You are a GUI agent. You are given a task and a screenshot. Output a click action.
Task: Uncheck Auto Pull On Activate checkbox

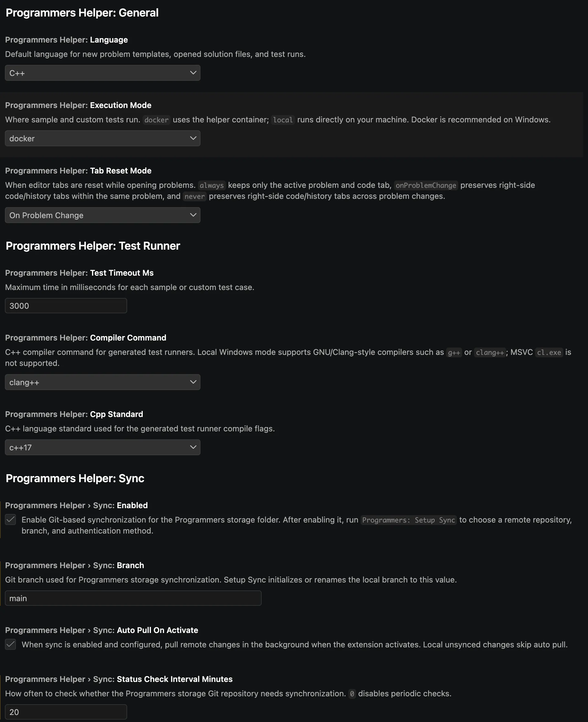[x=10, y=644]
